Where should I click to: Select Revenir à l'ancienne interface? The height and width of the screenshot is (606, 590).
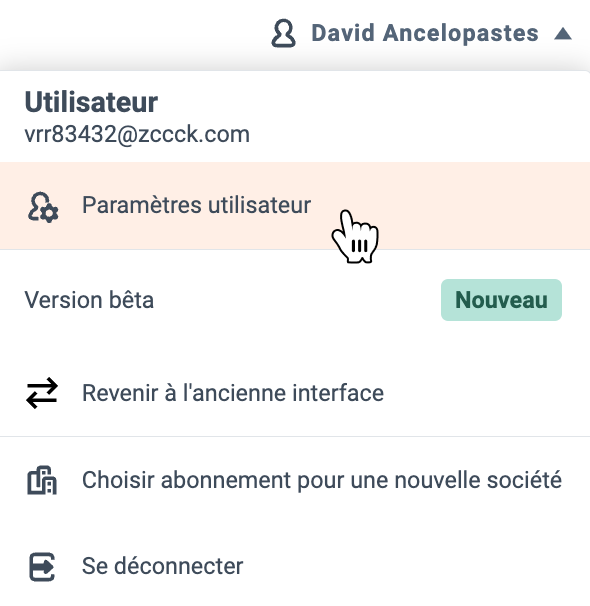[295, 393]
